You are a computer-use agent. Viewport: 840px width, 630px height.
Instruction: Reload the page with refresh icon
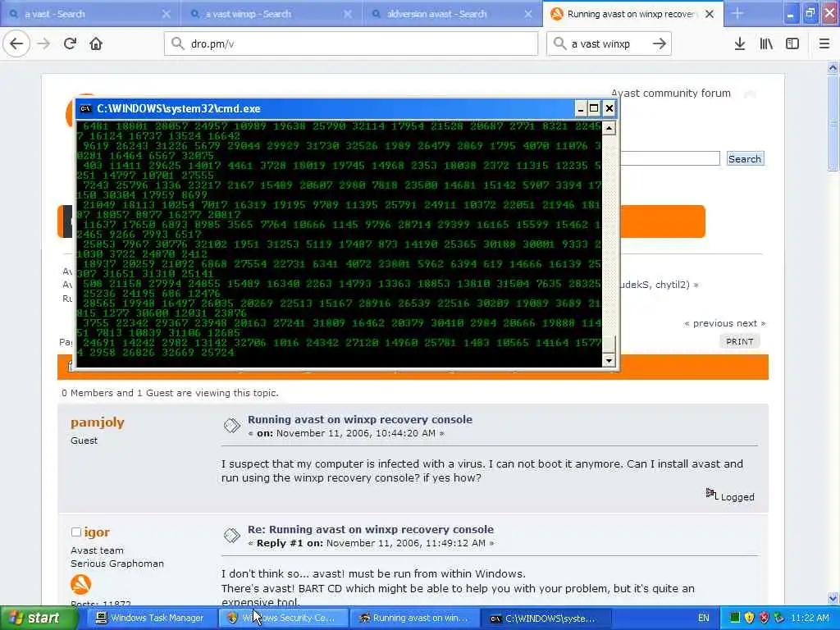70,43
